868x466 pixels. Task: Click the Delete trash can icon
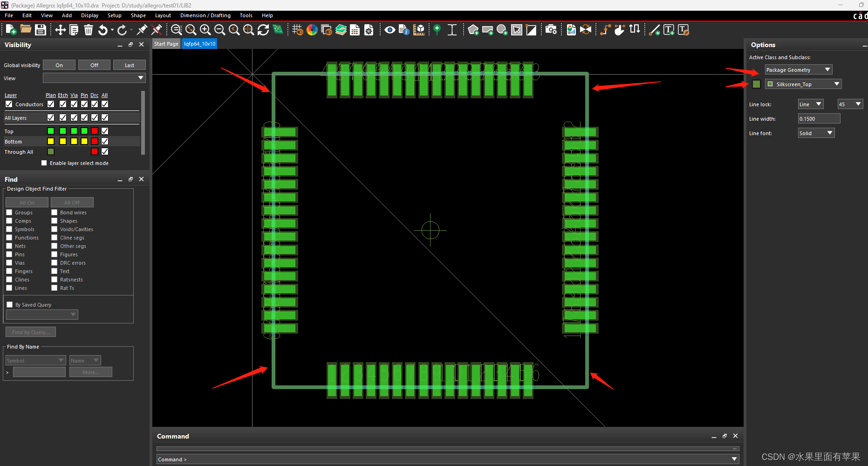coord(89,30)
